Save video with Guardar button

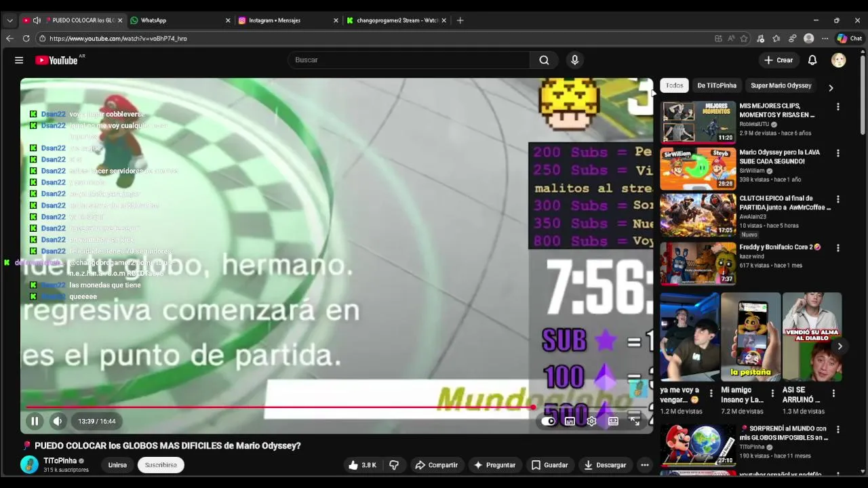(549, 465)
